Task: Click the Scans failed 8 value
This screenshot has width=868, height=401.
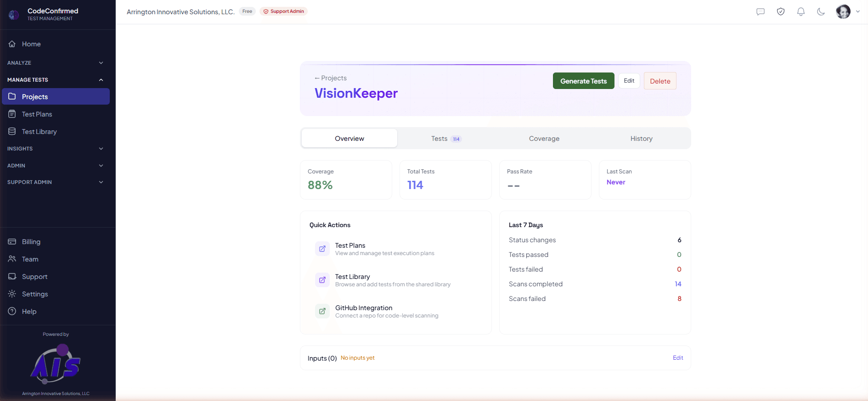Action: tap(680, 299)
